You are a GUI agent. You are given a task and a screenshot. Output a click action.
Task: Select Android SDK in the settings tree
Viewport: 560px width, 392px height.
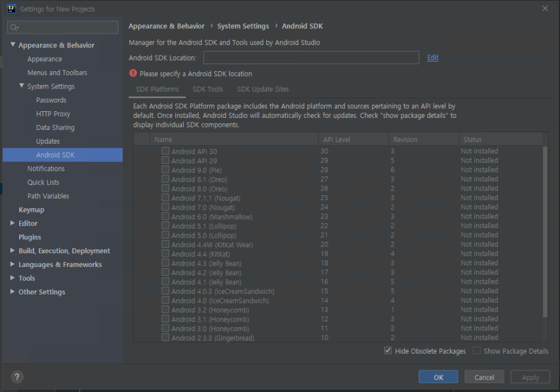[63, 155]
